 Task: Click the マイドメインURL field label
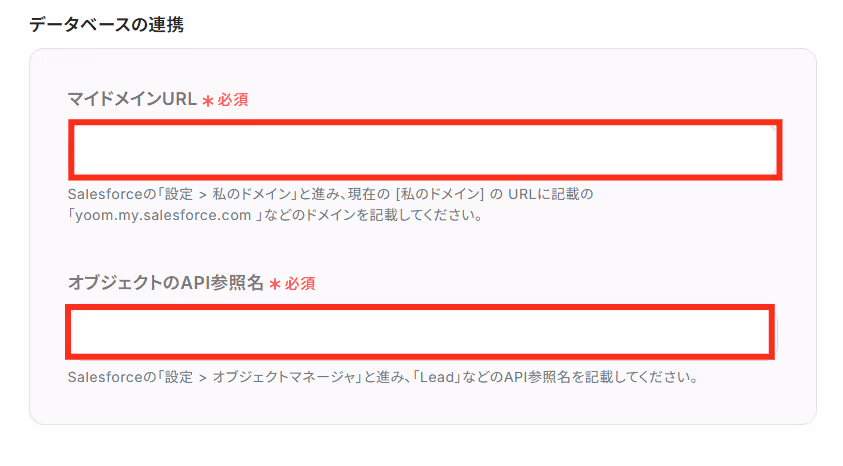tap(132, 99)
